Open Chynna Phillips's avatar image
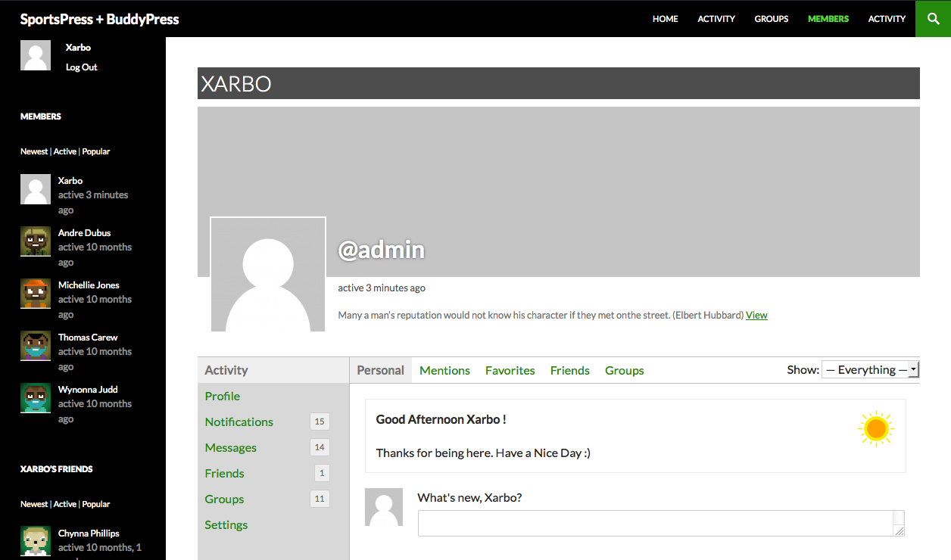951x560 pixels. click(36, 542)
